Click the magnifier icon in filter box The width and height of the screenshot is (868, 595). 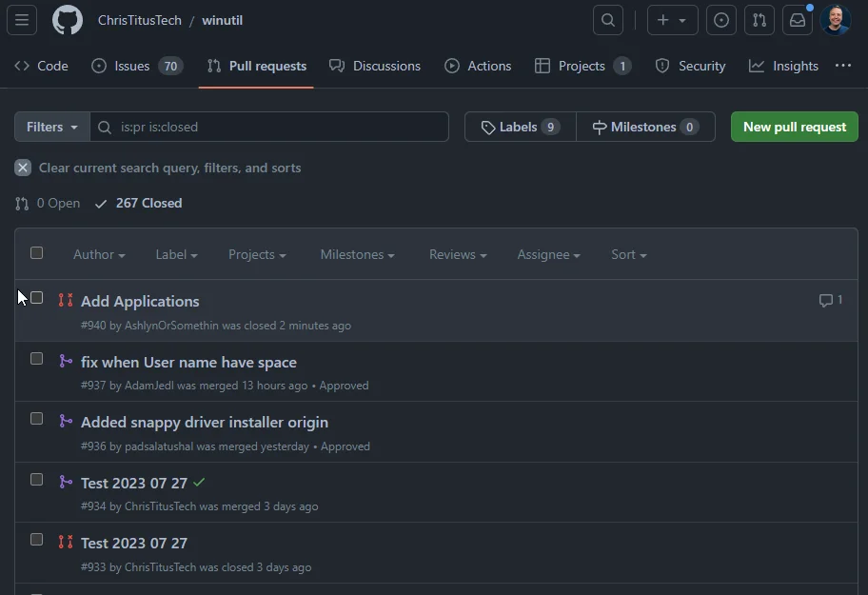click(x=104, y=128)
